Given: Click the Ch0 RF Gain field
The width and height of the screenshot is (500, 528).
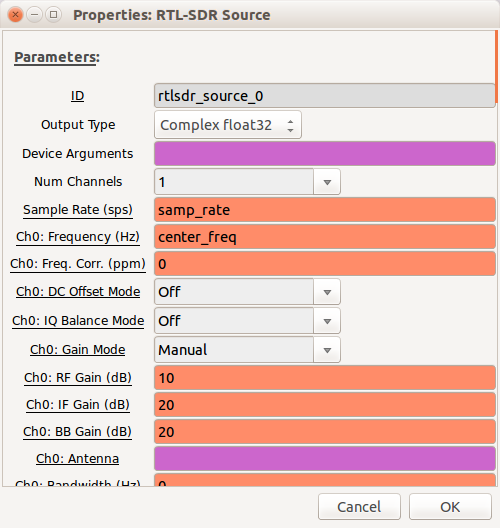Looking at the screenshot, I should (x=325, y=378).
